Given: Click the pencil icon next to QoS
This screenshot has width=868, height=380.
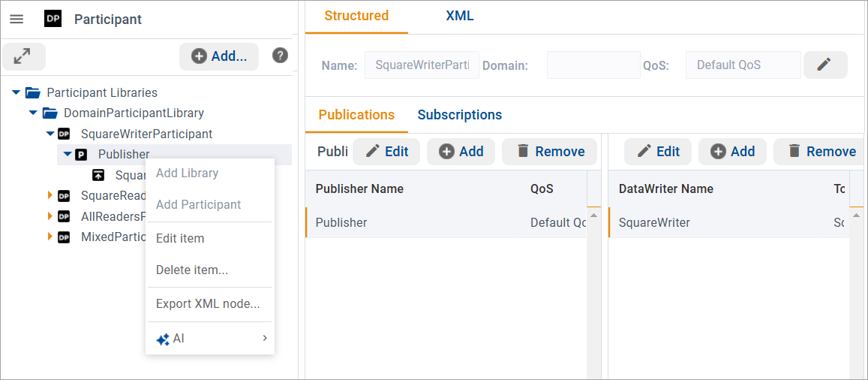Looking at the screenshot, I should click(824, 65).
